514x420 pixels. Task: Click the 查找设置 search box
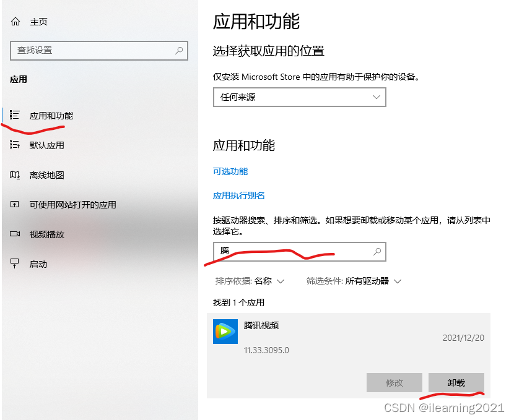(x=99, y=51)
